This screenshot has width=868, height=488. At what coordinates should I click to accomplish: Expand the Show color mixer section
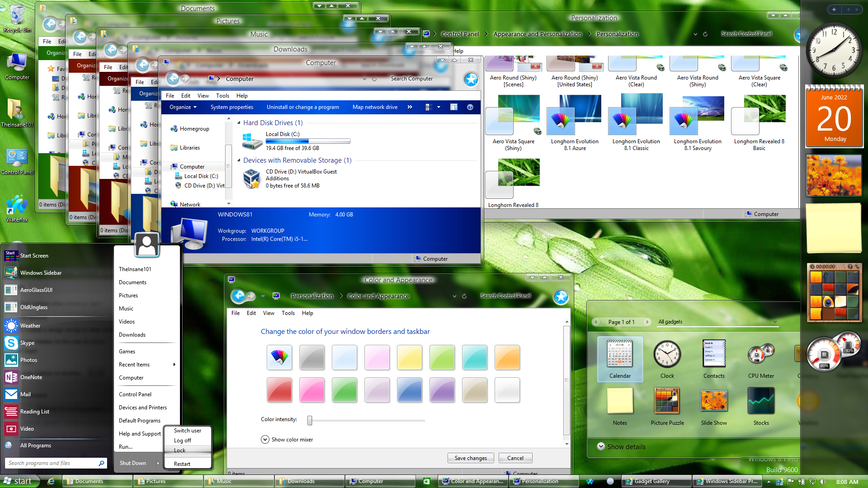pyautogui.click(x=287, y=440)
